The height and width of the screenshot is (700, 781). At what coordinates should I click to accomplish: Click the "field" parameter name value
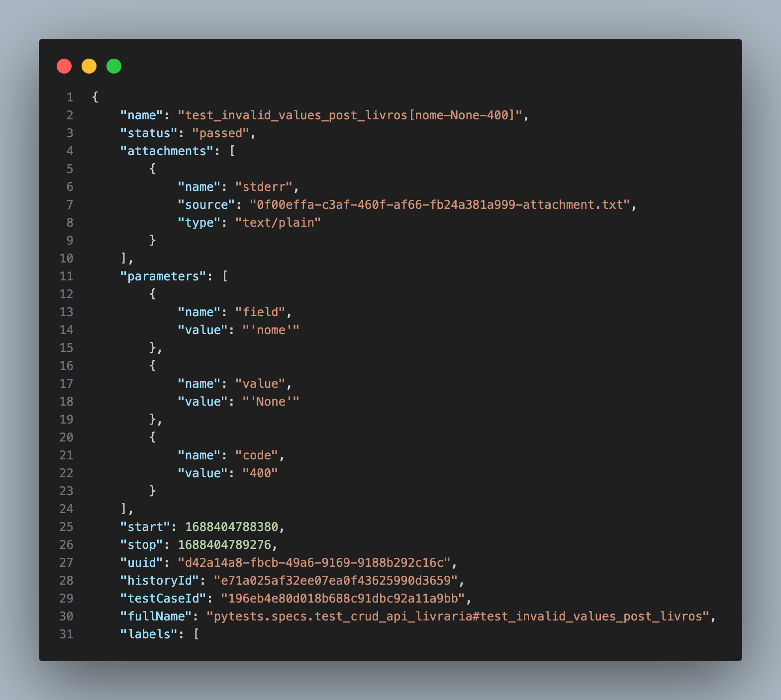coord(260,312)
